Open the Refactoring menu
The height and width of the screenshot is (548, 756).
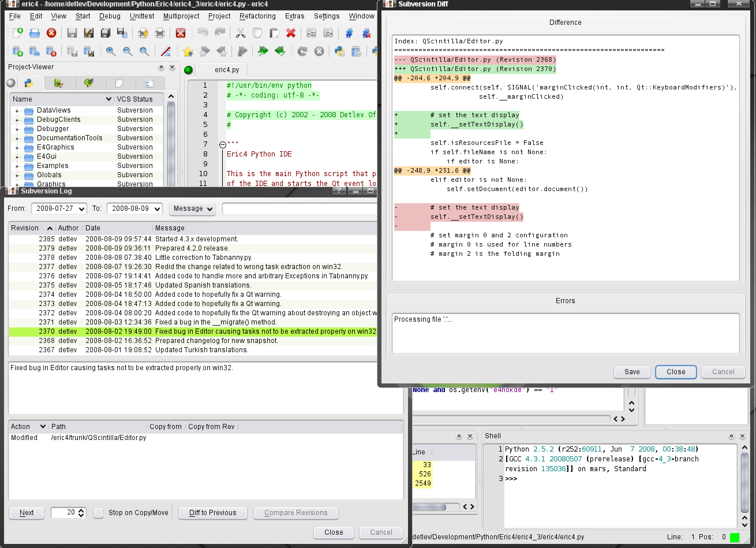(257, 16)
